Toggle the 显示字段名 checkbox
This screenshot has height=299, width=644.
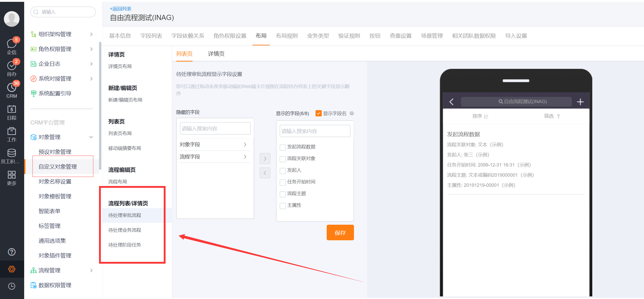(318, 113)
